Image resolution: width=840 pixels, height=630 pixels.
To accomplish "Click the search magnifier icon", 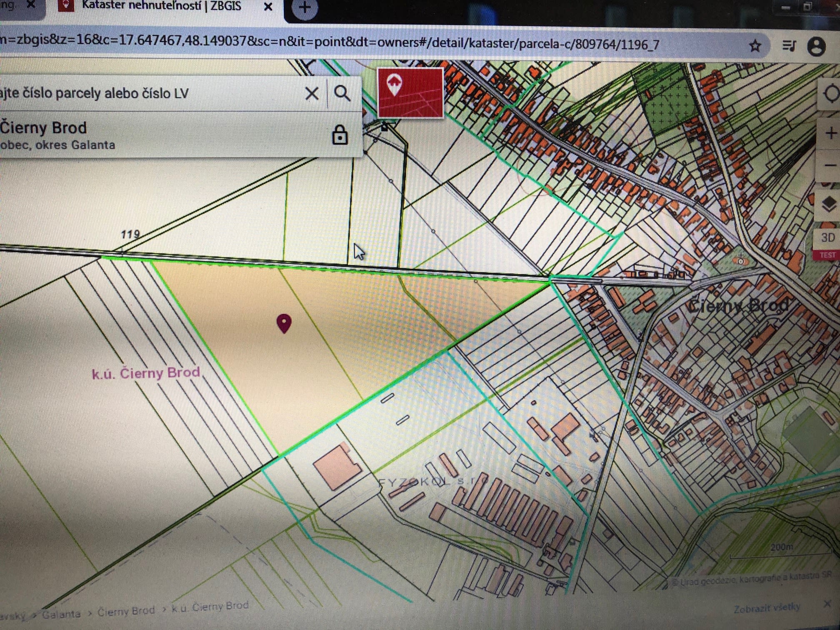I will [342, 94].
